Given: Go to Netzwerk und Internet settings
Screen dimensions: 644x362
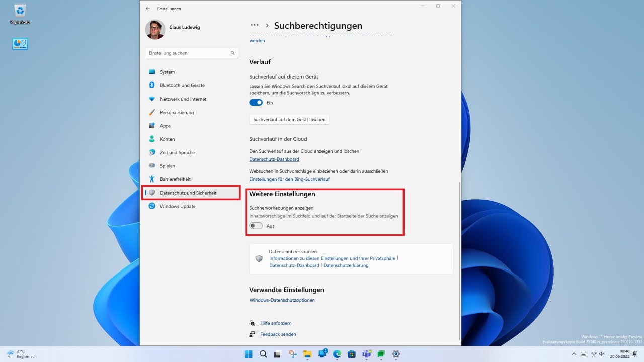Looking at the screenshot, I should point(191,99).
